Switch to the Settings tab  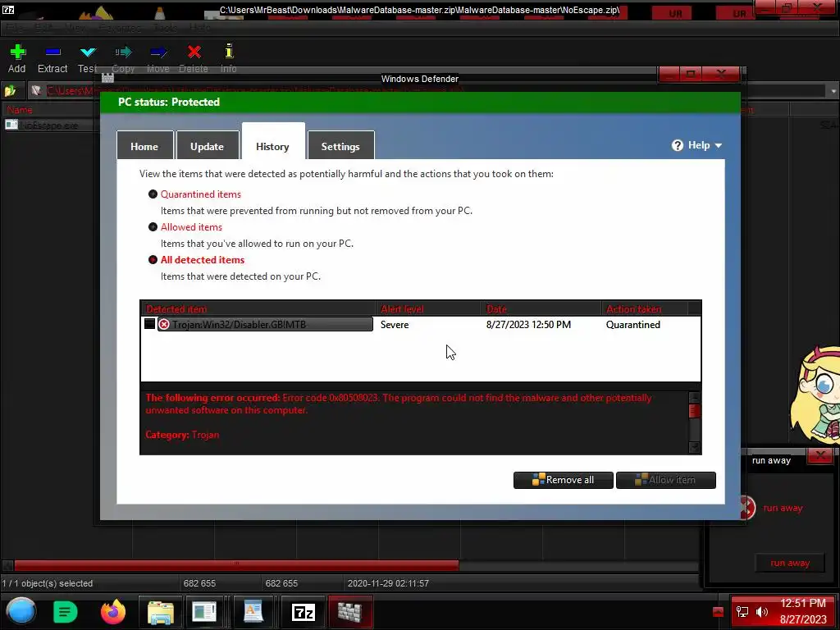point(340,145)
